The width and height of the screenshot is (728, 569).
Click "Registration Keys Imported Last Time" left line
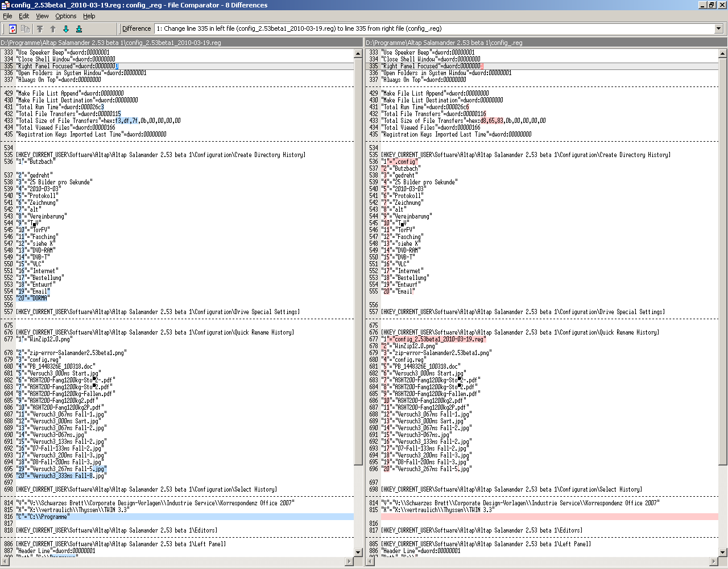click(91, 134)
